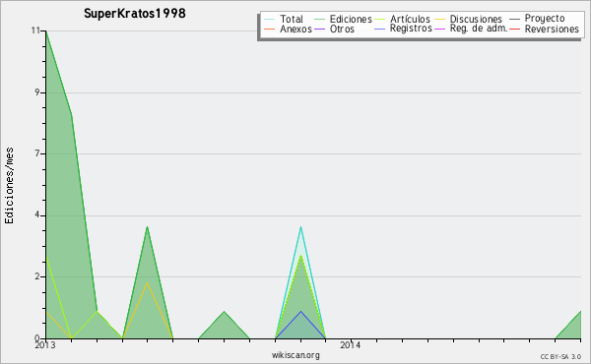Click the y-axis label 2

pos(37,276)
